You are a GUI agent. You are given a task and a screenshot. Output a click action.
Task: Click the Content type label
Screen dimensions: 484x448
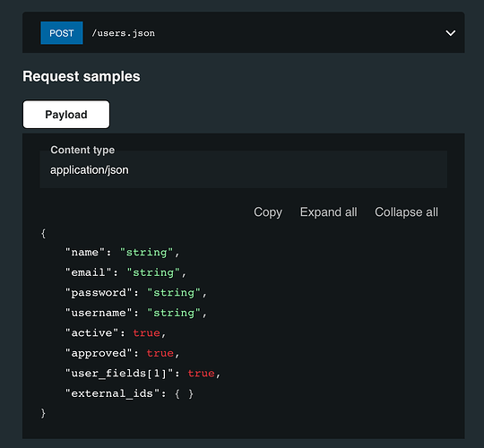coord(82,150)
